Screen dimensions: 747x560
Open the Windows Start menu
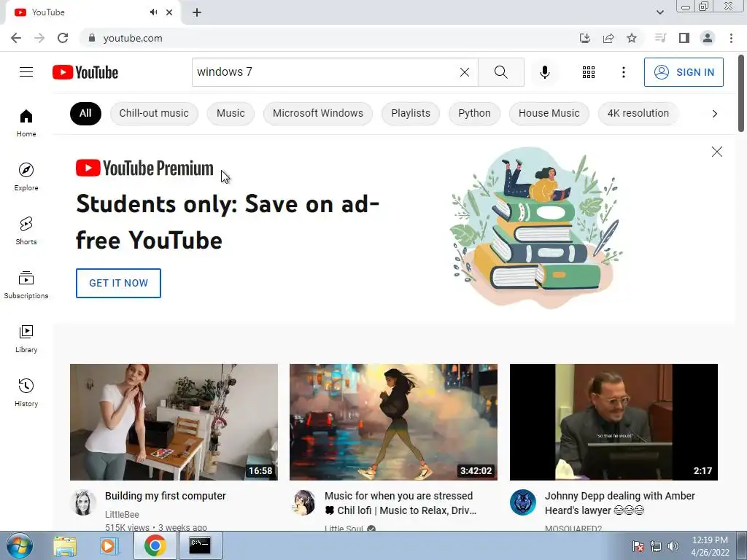[x=19, y=545]
